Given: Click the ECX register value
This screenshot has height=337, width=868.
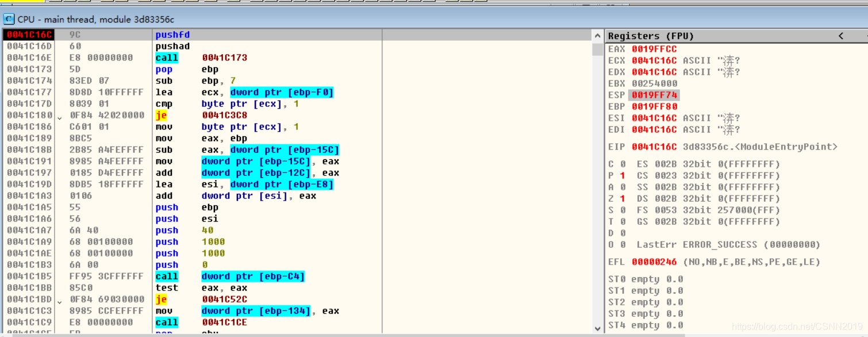Looking at the screenshot, I should tap(654, 60).
